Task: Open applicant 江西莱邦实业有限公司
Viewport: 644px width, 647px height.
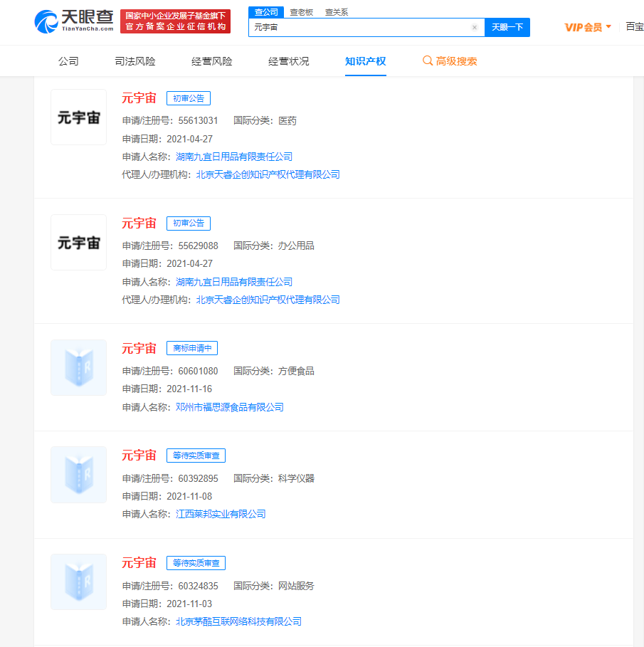Action: coord(221,514)
